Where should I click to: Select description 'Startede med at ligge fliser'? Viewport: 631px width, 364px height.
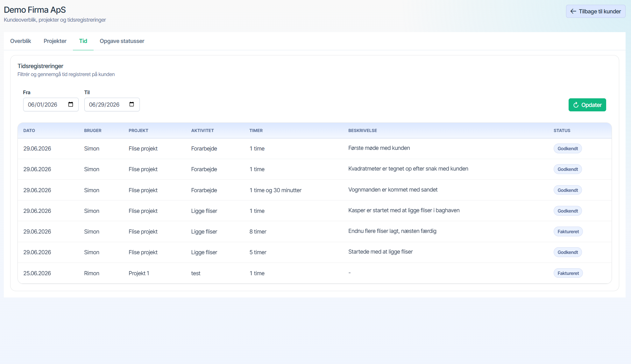tap(380, 252)
